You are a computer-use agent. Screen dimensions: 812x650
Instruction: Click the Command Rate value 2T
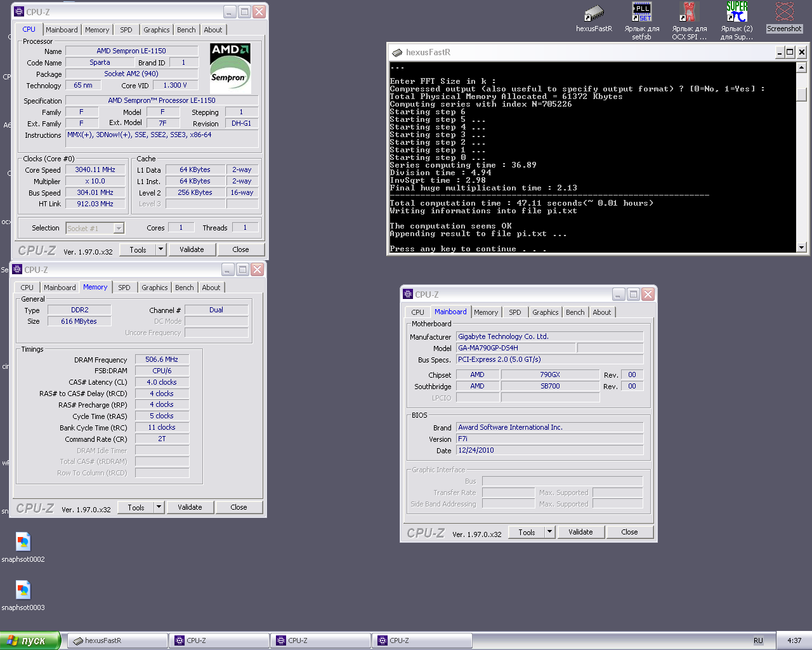[162, 439]
